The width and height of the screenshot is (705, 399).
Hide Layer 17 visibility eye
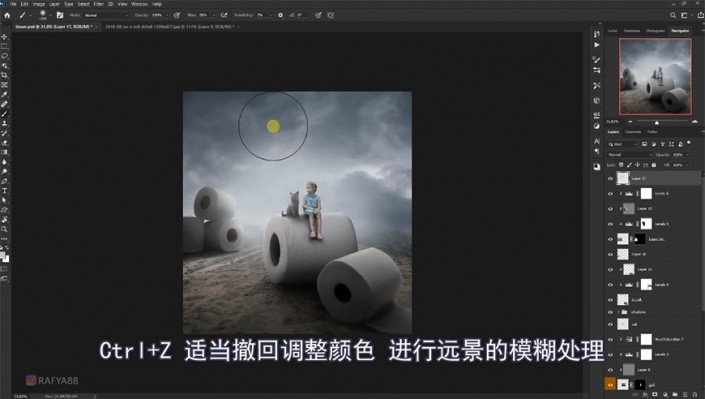[610, 179]
